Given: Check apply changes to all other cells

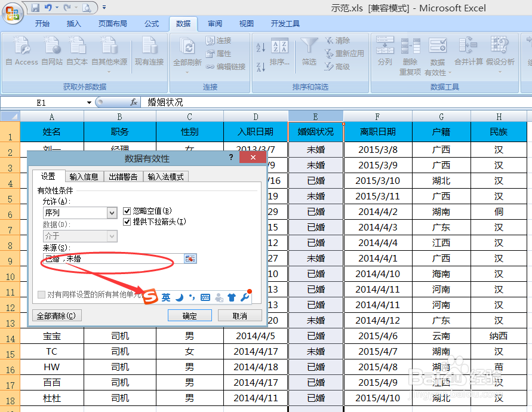Looking at the screenshot, I should [x=41, y=294].
